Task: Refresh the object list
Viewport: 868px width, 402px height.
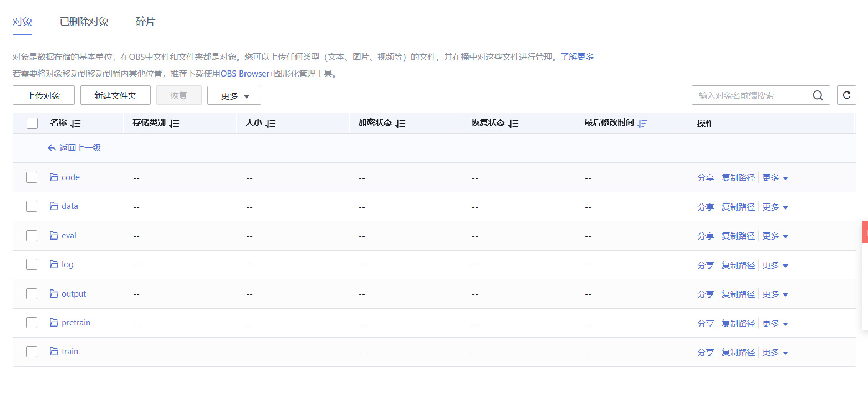Action: 846,95
